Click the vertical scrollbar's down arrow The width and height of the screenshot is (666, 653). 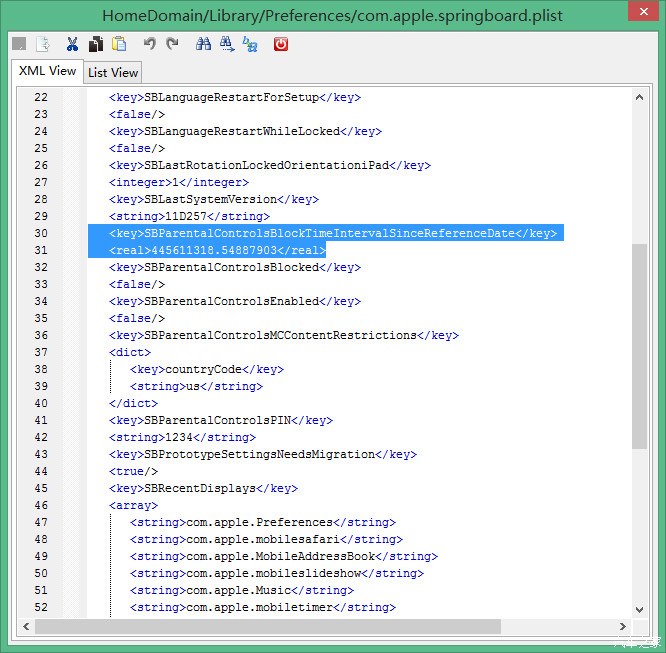640,609
